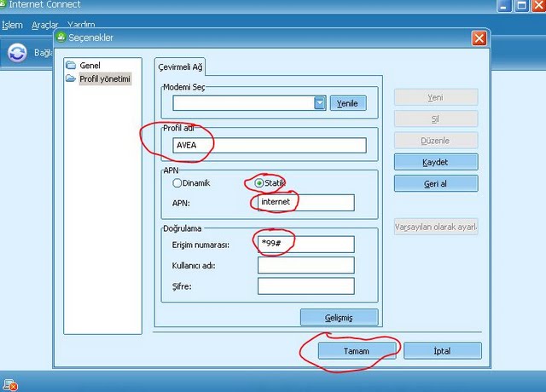Click the Profil yönetimi folder icon

tap(72, 79)
